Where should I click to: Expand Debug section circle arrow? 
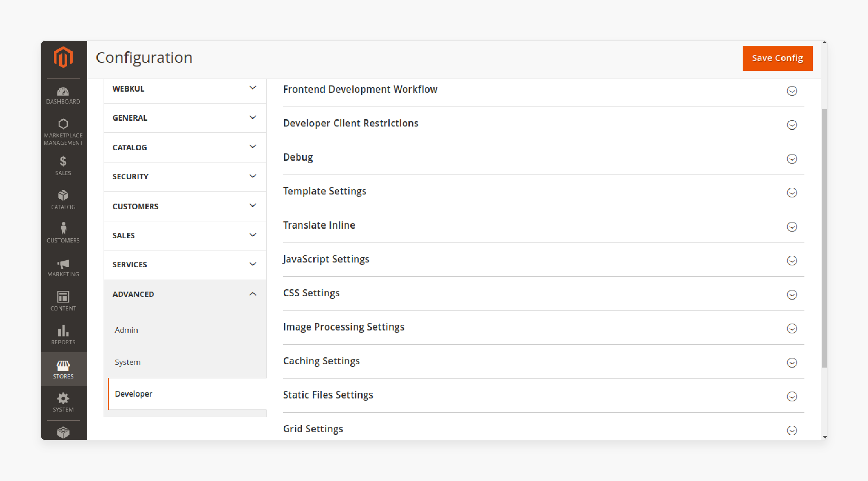[x=792, y=159]
